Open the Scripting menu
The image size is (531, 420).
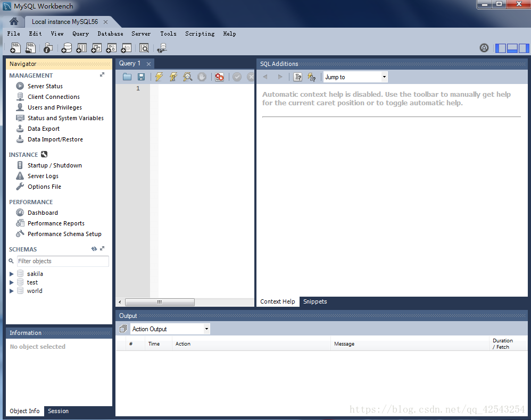coord(200,33)
